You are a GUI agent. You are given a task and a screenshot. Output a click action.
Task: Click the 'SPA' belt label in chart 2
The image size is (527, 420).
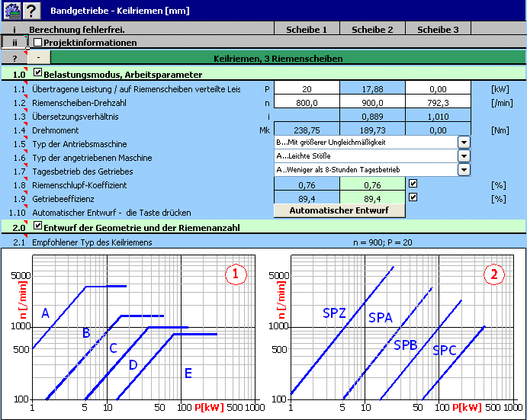[381, 318]
